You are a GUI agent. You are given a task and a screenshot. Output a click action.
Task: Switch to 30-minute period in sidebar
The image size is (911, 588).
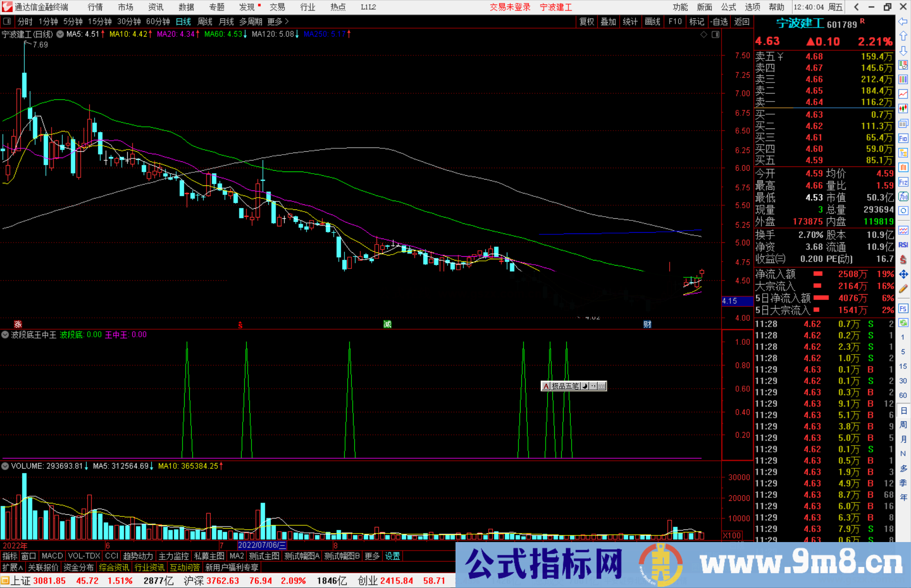[903, 381]
